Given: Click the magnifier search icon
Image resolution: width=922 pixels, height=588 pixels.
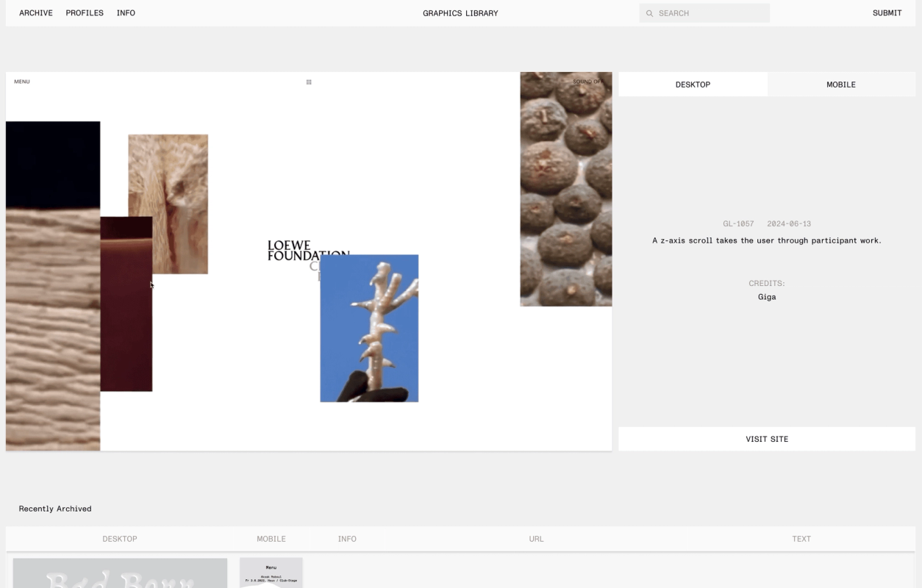Looking at the screenshot, I should coord(649,13).
